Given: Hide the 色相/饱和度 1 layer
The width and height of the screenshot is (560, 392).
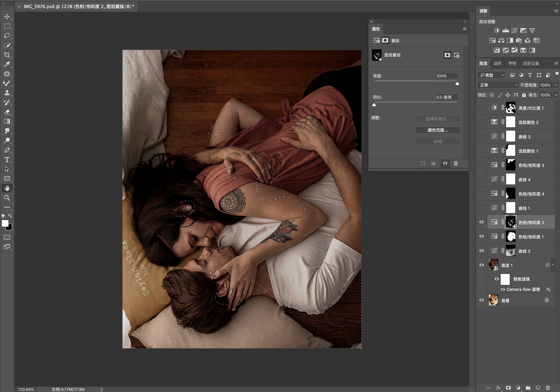Looking at the screenshot, I should click(x=482, y=236).
